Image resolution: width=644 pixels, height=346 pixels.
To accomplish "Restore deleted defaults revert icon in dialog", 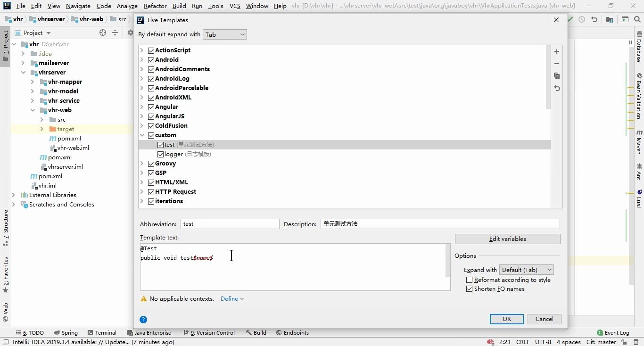I will pos(557,88).
